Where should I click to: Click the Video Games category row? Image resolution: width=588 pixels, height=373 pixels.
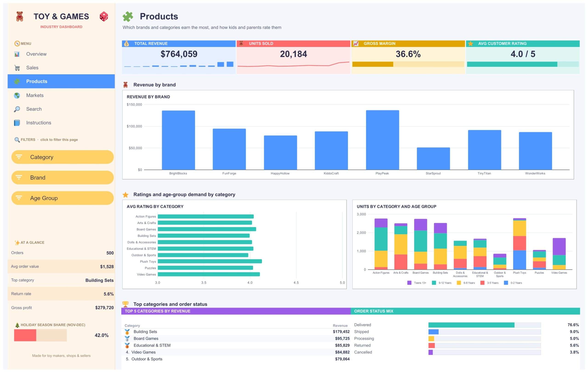(x=236, y=353)
